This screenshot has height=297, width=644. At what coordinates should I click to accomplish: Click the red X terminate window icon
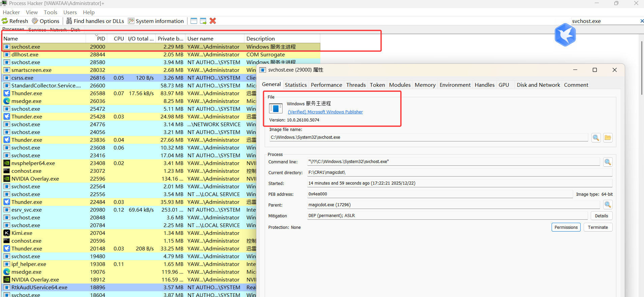[213, 21]
